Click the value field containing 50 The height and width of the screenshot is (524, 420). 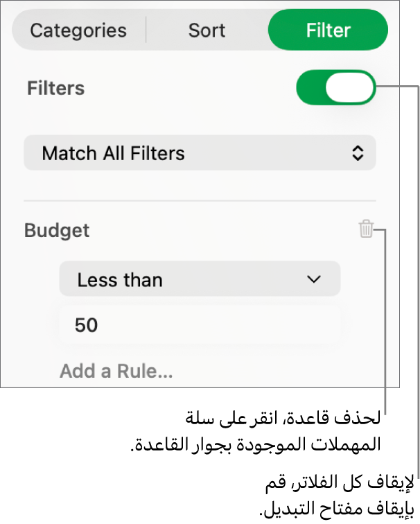click(x=200, y=325)
